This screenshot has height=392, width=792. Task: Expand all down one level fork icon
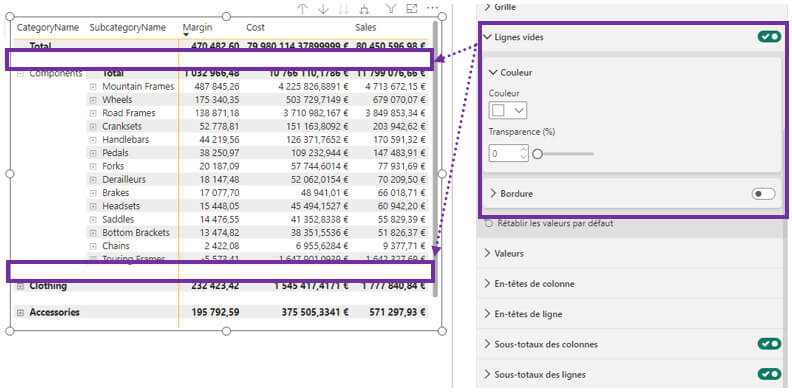[364, 9]
